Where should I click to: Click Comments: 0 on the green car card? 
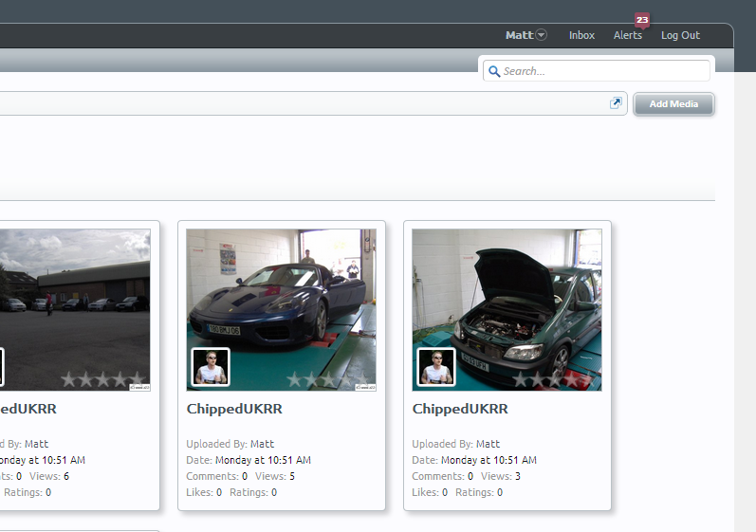point(442,476)
